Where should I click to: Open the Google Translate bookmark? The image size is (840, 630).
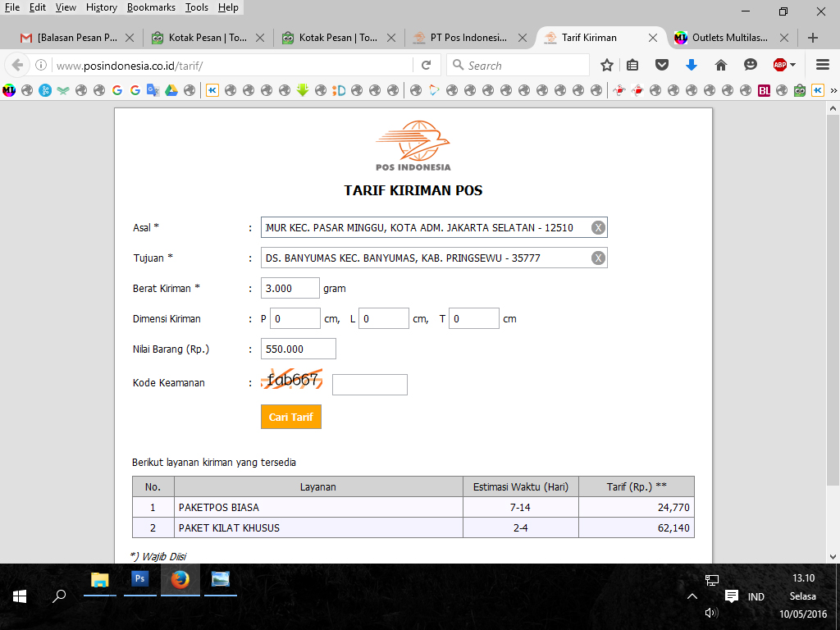pyautogui.click(x=153, y=90)
